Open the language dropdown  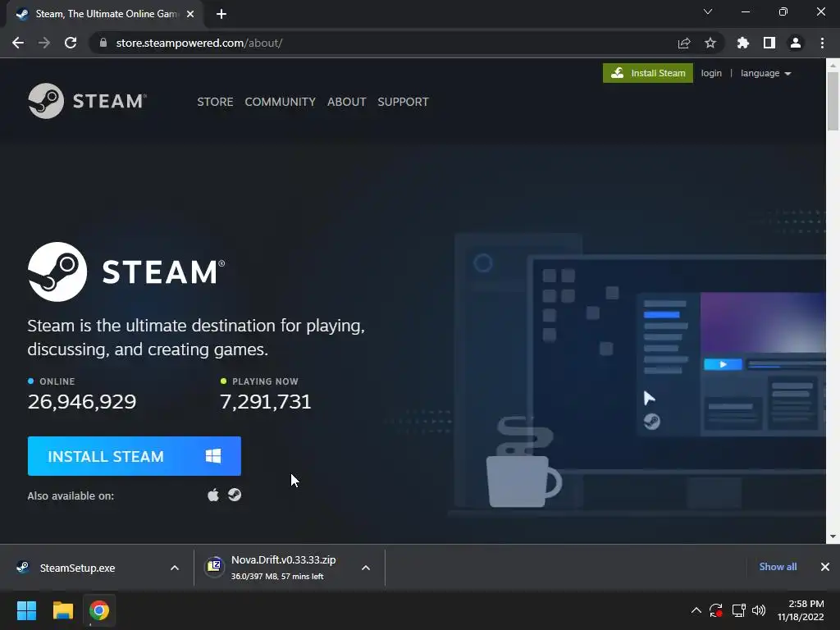(x=765, y=73)
